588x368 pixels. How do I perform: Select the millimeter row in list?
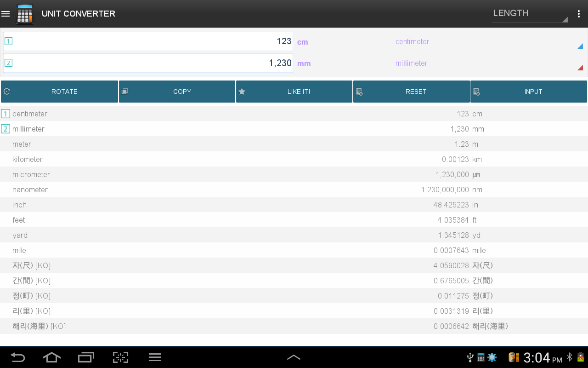click(x=294, y=129)
